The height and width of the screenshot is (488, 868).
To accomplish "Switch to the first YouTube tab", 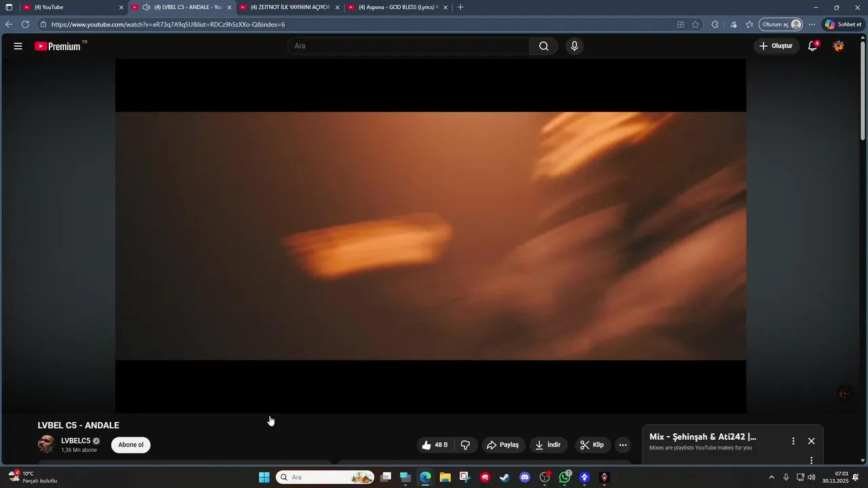I will 73,7.
